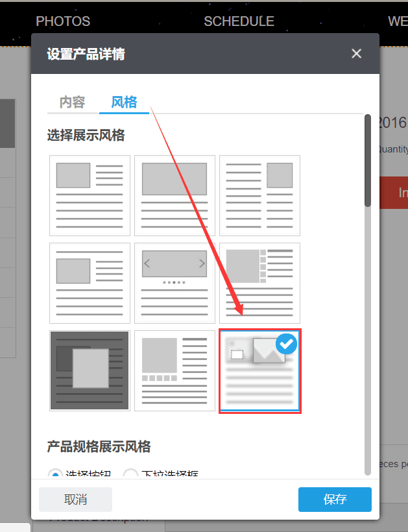Screen dimensions: 408x532
Task: Click the blue 保存 button
Action: click(x=335, y=500)
